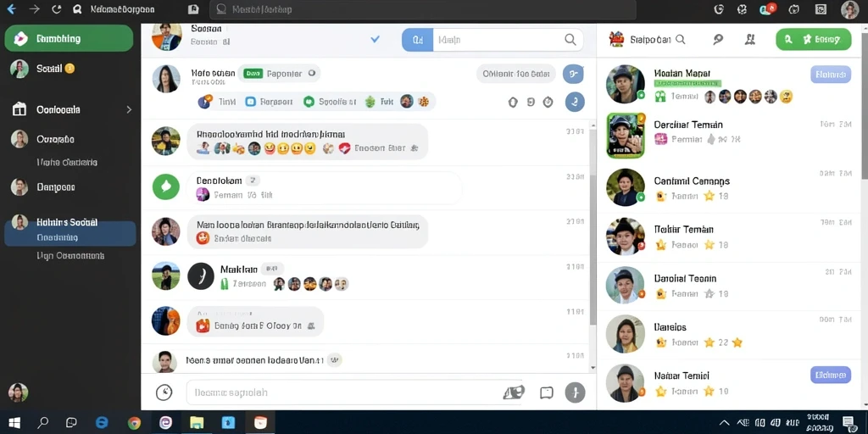Click the green button in the right panel header
868x434 pixels.
click(x=813, y=39)
